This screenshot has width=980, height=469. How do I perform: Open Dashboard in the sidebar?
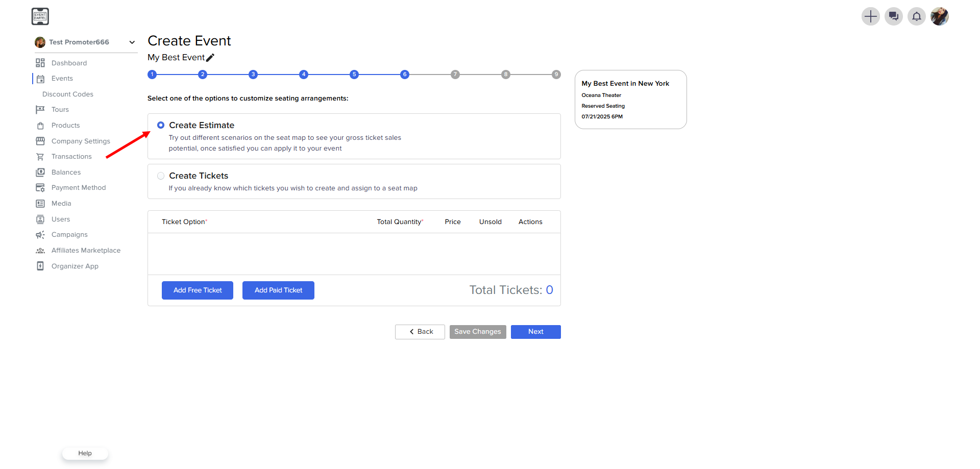click(x=69, y=63)
